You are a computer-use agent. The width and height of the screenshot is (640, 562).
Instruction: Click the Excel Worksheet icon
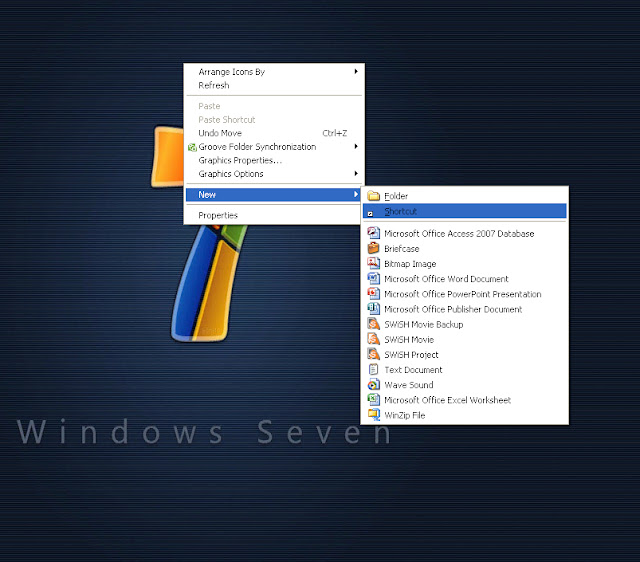[x=373, y=400]
